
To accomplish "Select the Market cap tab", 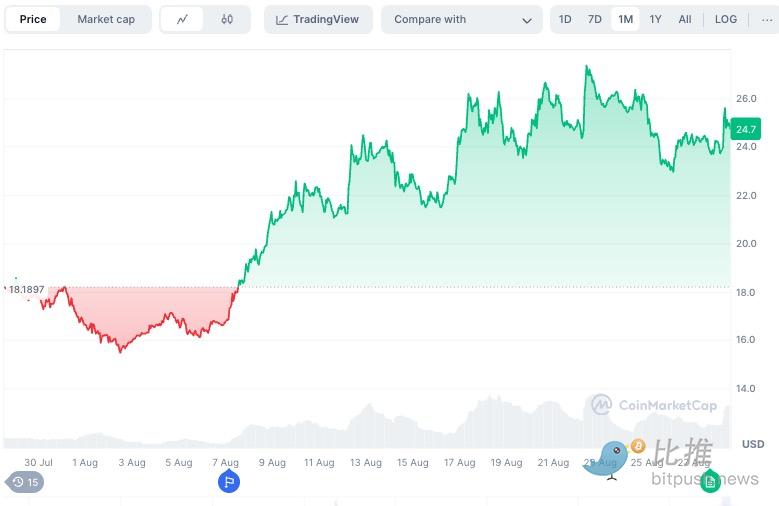I will click(x=106, y=19).
